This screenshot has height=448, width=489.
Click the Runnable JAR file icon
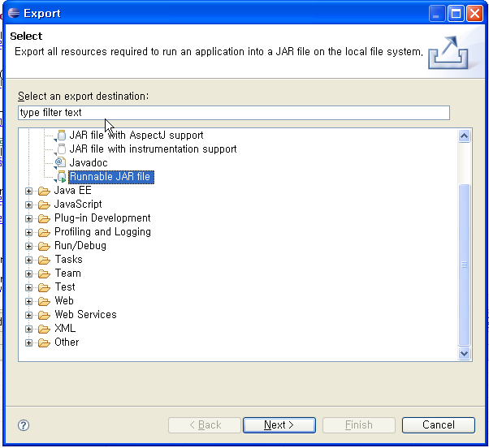(x=62, y=177)
